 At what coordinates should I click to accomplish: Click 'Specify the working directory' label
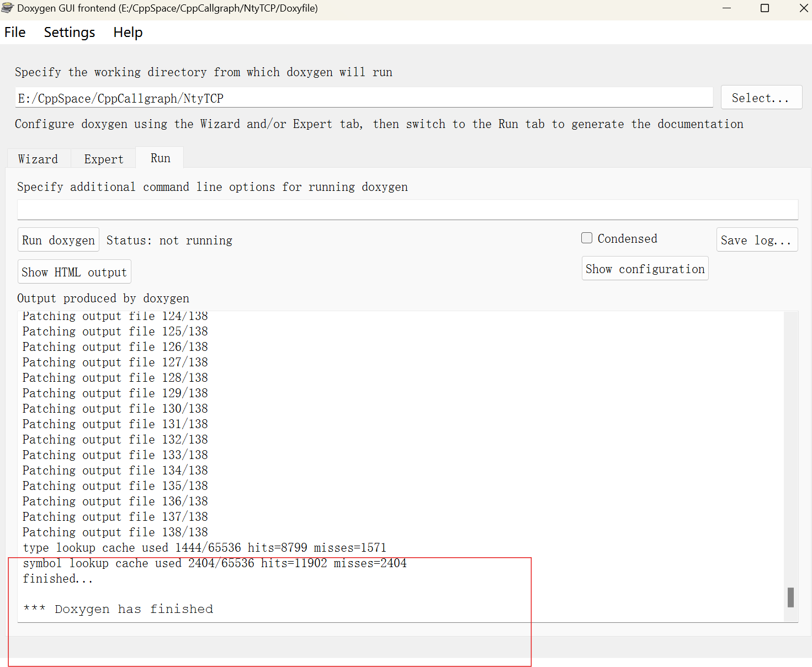coord(204,72)
